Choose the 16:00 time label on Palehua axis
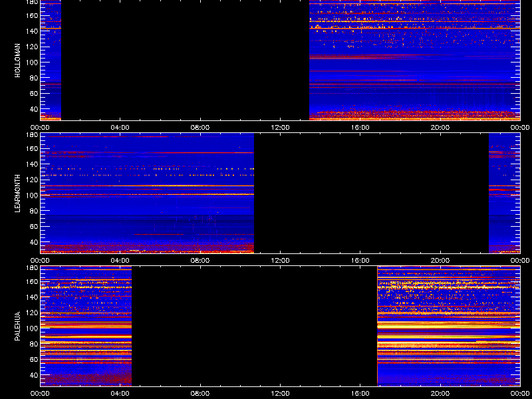Screen dimensions: 532x399 pyautogui.click(x=360, y=394)
